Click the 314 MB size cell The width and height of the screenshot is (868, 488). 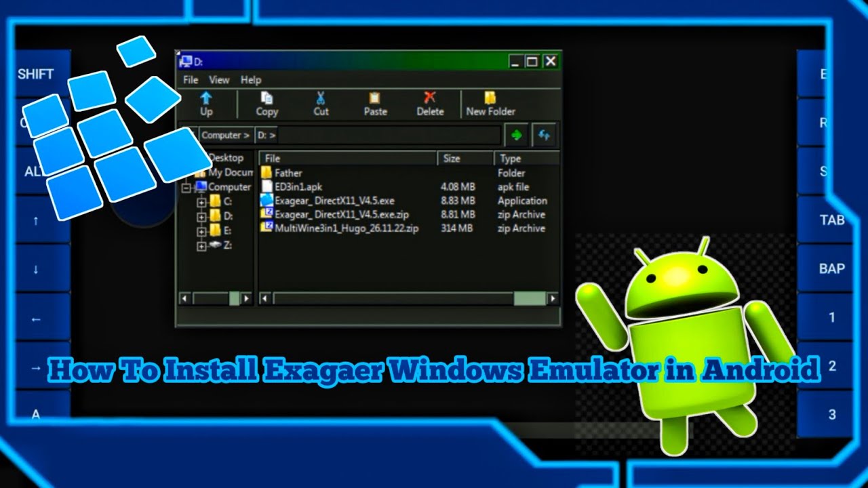(x=456, y=228)
